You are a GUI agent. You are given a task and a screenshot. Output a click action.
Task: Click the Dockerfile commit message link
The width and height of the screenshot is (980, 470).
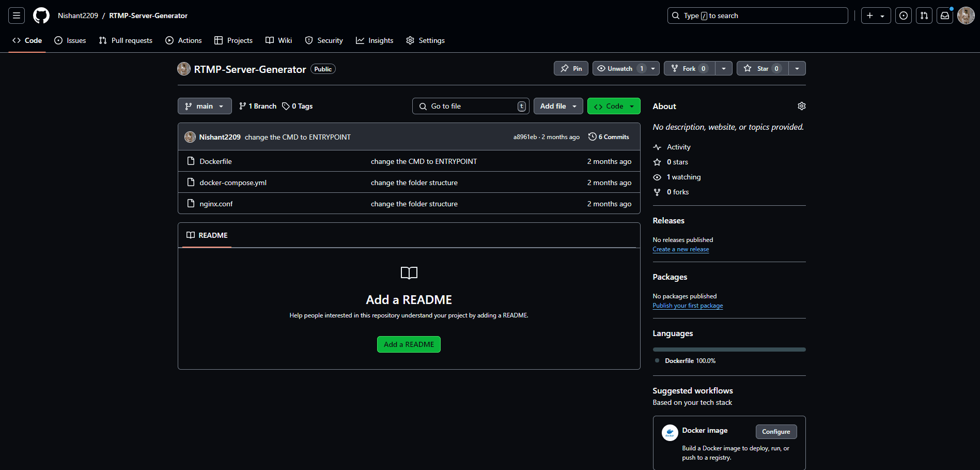[x=424, y=161]
